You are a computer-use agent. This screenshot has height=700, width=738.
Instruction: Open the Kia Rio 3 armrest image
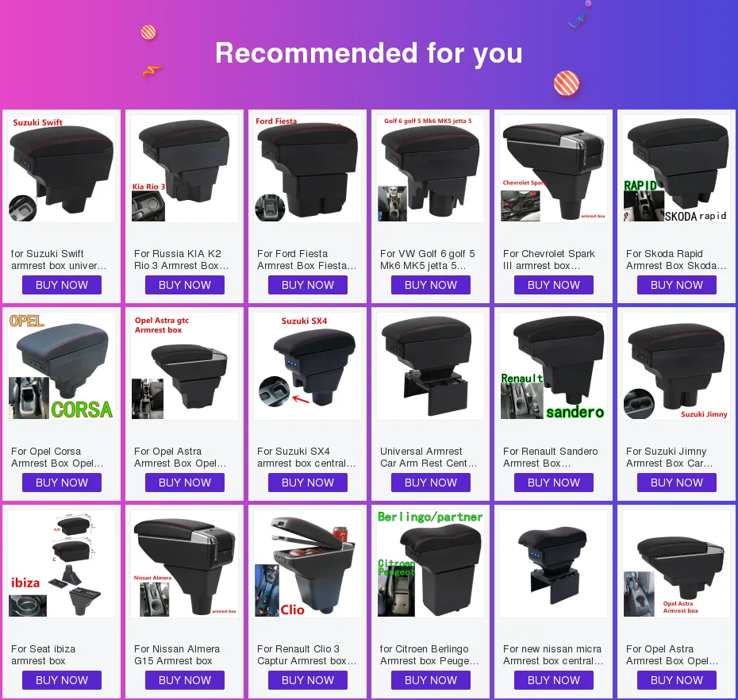184,168
